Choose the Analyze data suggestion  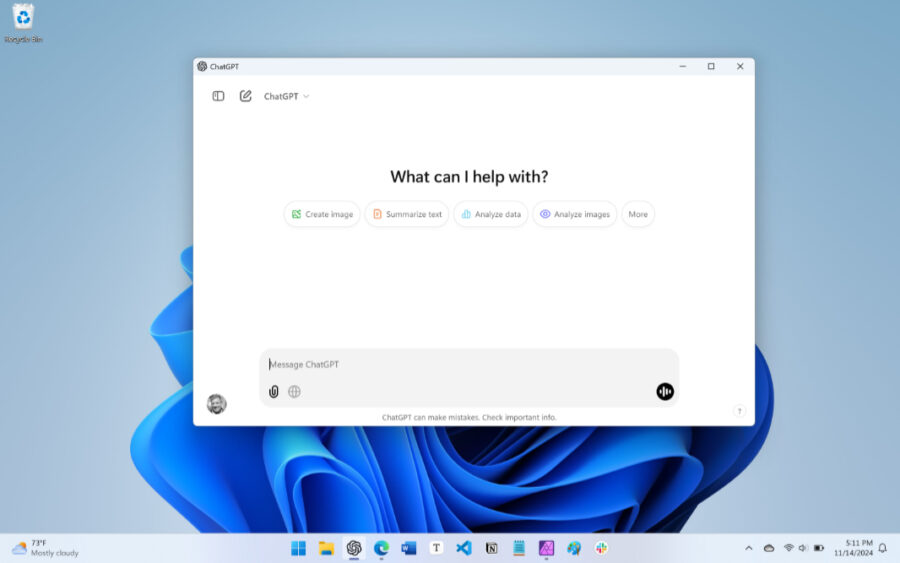pos(491,214)
